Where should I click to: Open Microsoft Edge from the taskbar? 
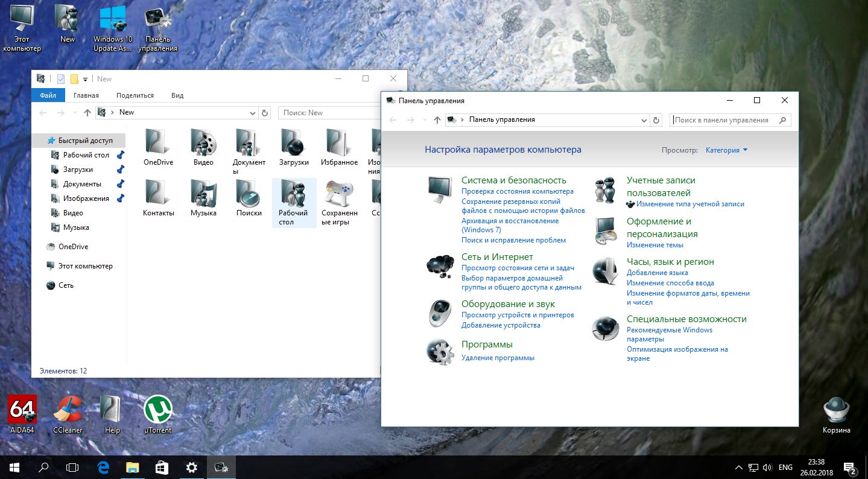103,467
